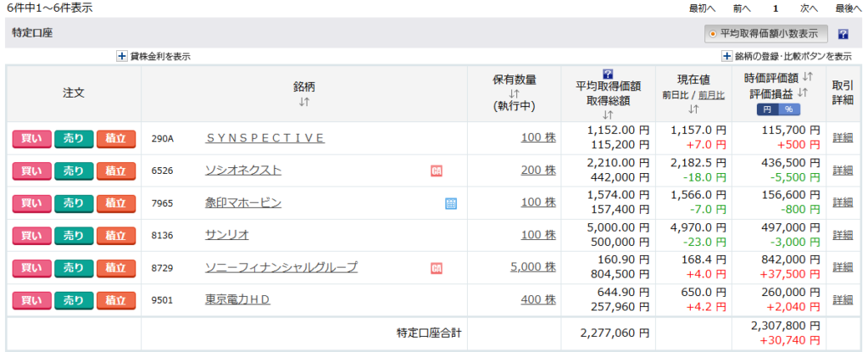This screenshot has width=868, height=352.
Task: Jump to 最後へ page link
Action: 849,8
